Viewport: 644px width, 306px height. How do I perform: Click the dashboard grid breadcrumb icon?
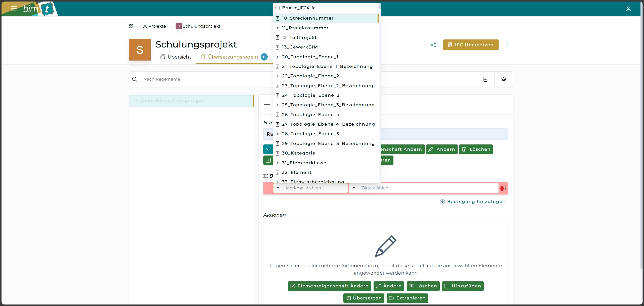point(131,26)
